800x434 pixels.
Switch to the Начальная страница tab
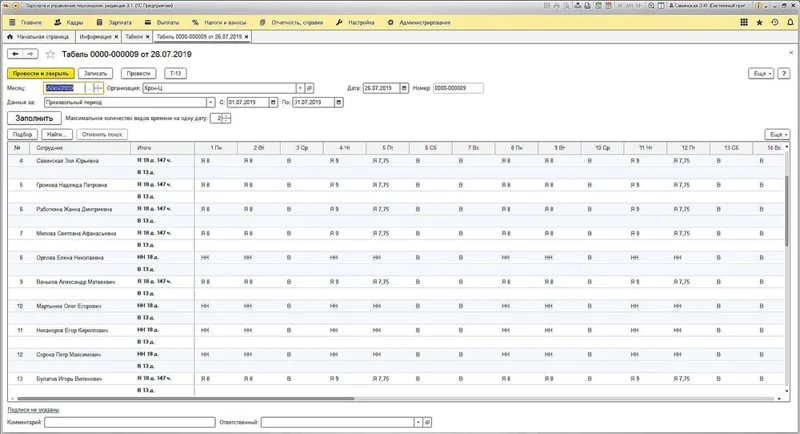click(x=39, y=37)
